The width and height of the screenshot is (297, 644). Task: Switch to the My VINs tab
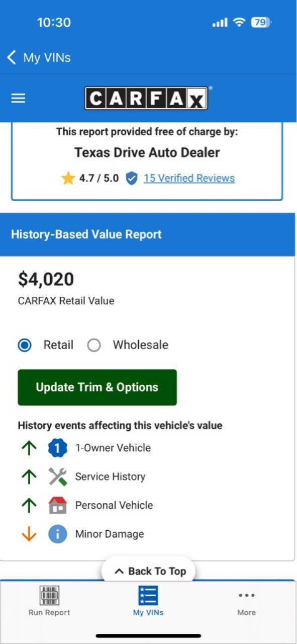[x=147, y=601]
